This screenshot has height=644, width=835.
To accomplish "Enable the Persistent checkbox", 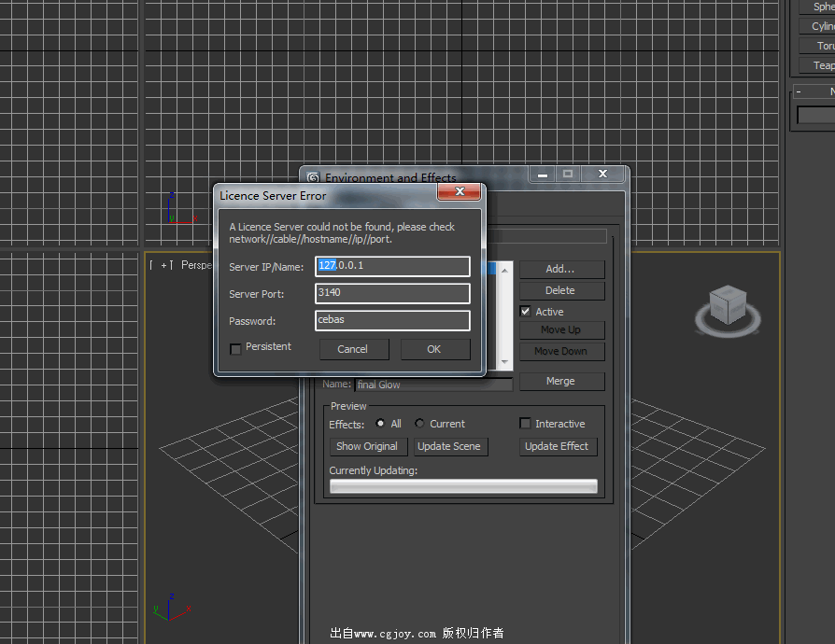I will [235, 349].
